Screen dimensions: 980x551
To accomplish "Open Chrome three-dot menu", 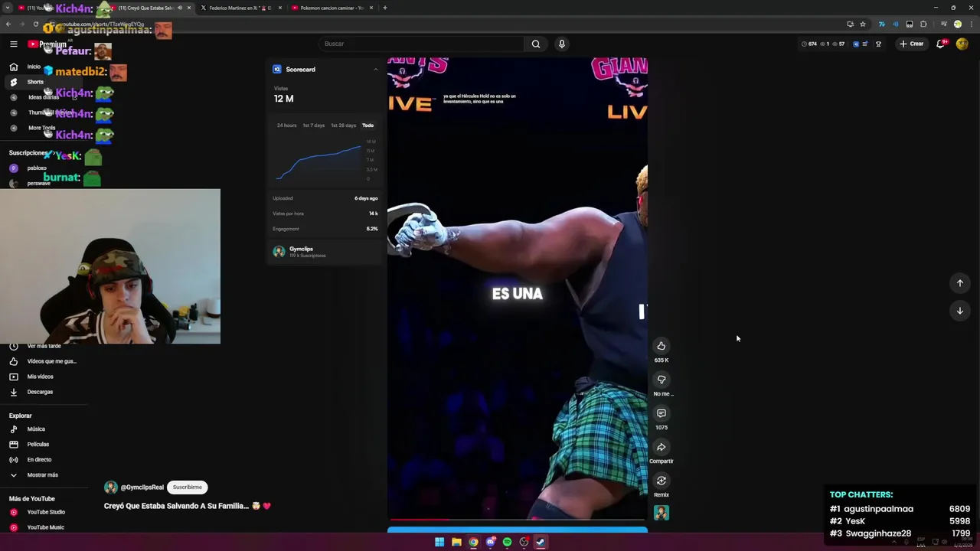I will [970, 24].
